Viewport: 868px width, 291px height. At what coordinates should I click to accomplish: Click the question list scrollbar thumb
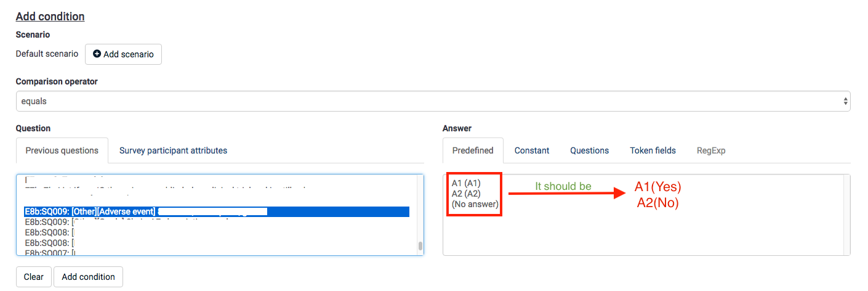pyautogui.click(x=420, y=246)
